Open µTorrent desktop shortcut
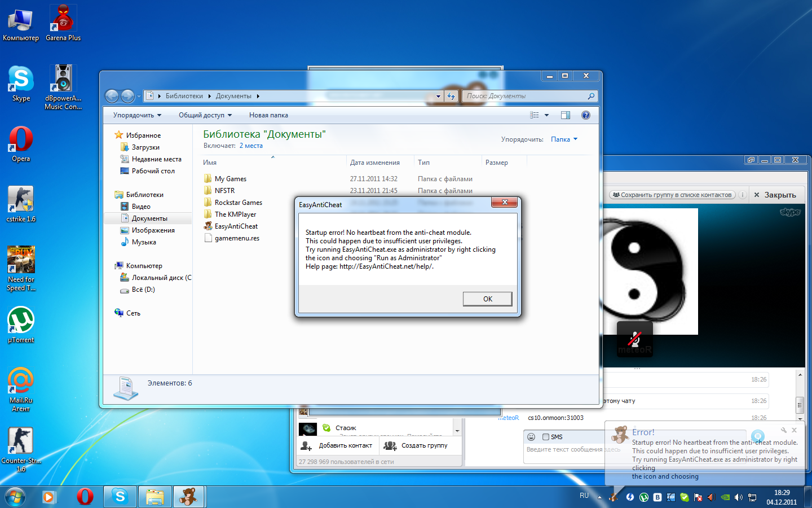 21,325
